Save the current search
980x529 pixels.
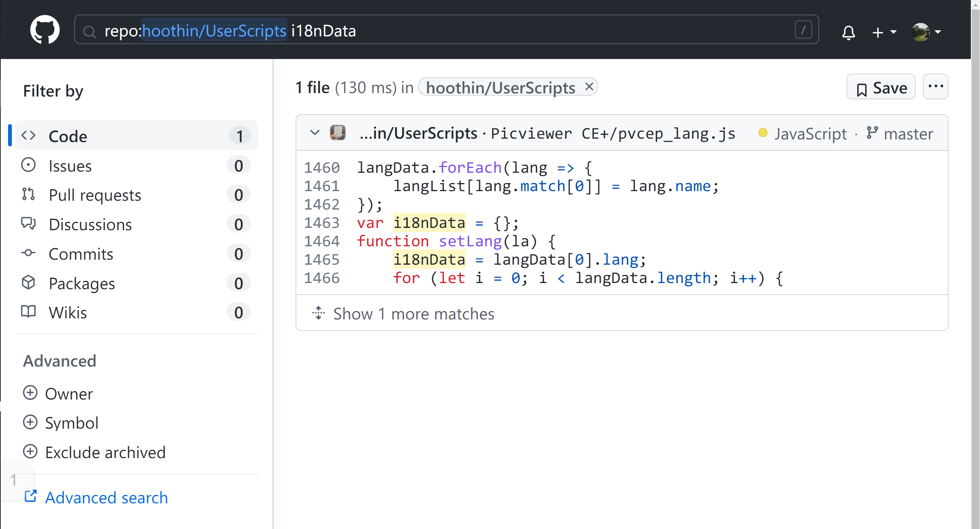click(881, 87)
